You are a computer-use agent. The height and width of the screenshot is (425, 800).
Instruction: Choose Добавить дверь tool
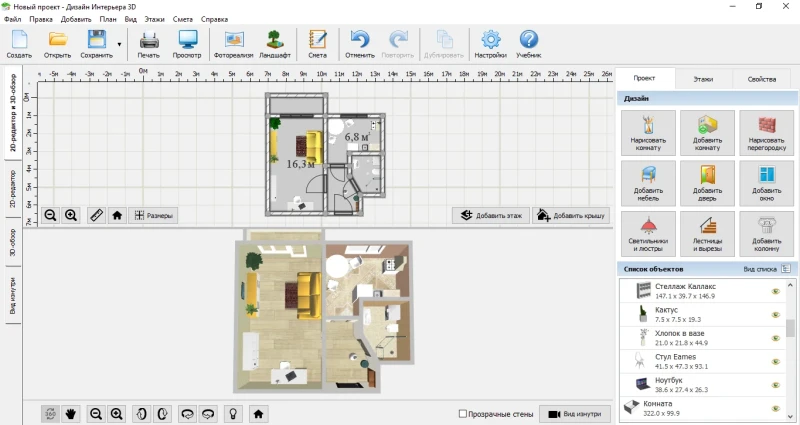coord(707,183)
